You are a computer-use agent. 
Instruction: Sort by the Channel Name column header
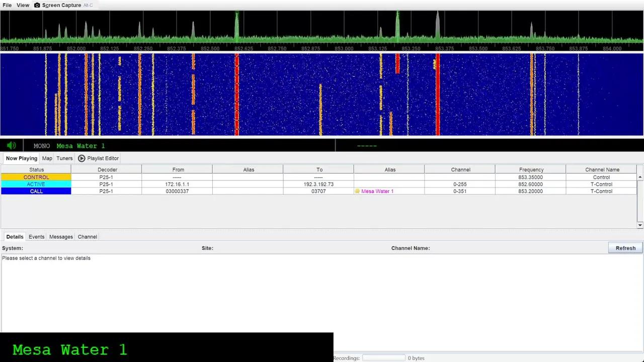pos(602,169)
